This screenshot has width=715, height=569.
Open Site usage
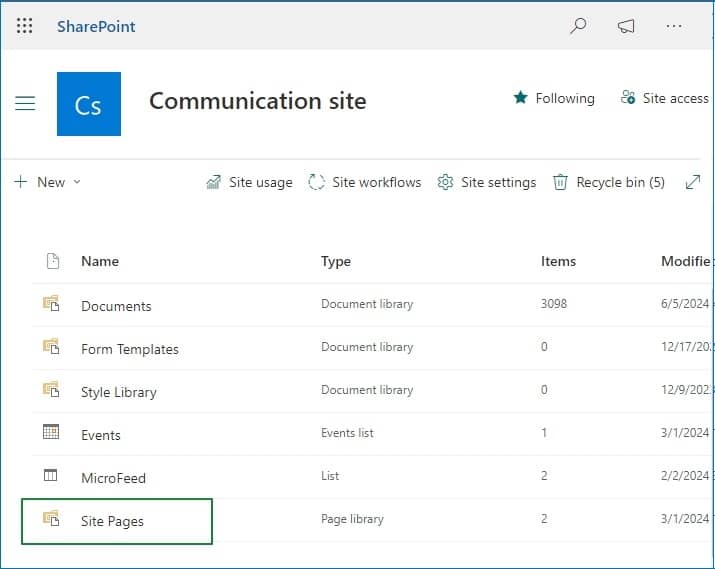click(249, 182)
